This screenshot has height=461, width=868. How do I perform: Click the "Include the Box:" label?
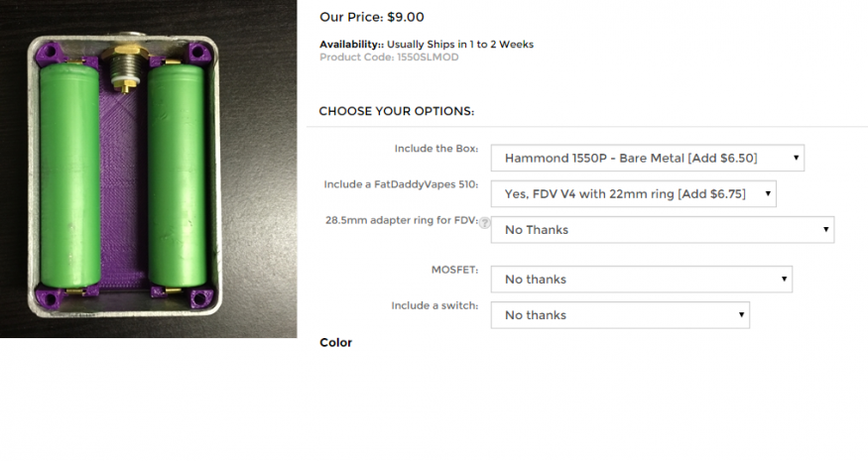436,149
